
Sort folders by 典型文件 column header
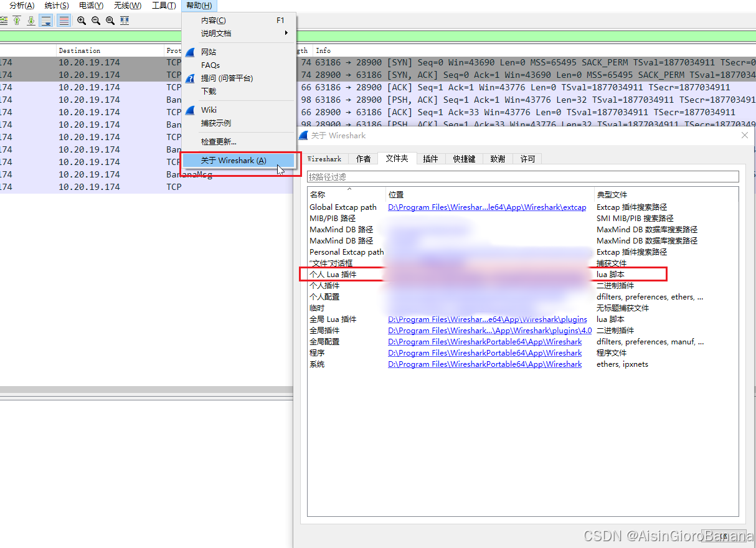point(666,194)
